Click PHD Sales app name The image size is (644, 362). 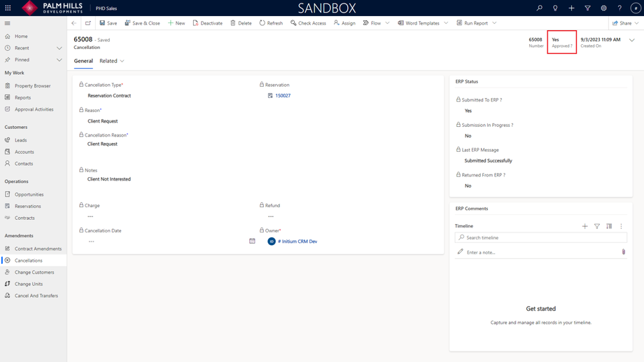point(106,8)
